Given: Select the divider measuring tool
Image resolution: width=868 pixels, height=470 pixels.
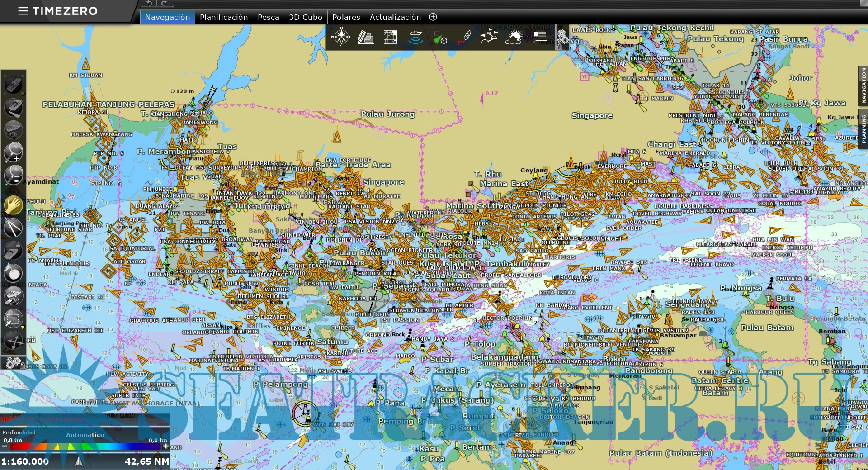Looking at the screenshot, I should tap(13, 227).
